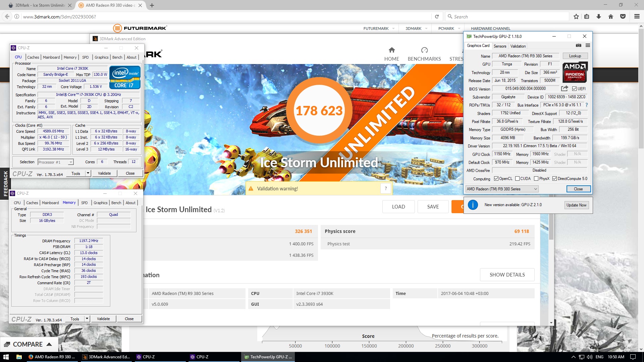Screen dimensions: 644x362
Task: Toggle the PhysX checkbox
Action: tap(536, 179)
